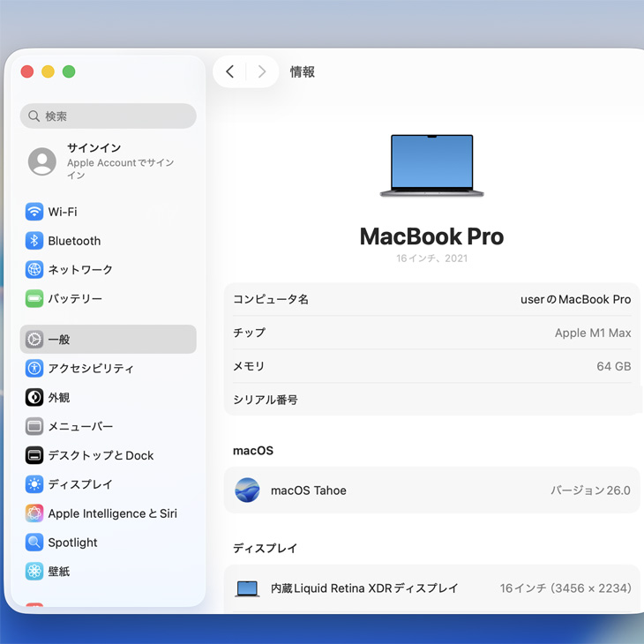Open the Spotlight magnifier icon

pyautogui.click(x=34, y=543)
